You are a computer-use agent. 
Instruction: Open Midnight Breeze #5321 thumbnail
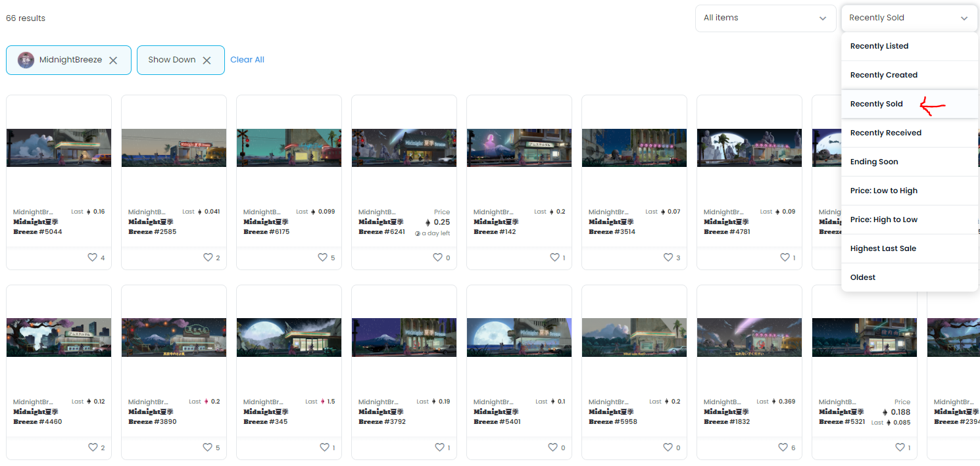(x=864, y=338)
